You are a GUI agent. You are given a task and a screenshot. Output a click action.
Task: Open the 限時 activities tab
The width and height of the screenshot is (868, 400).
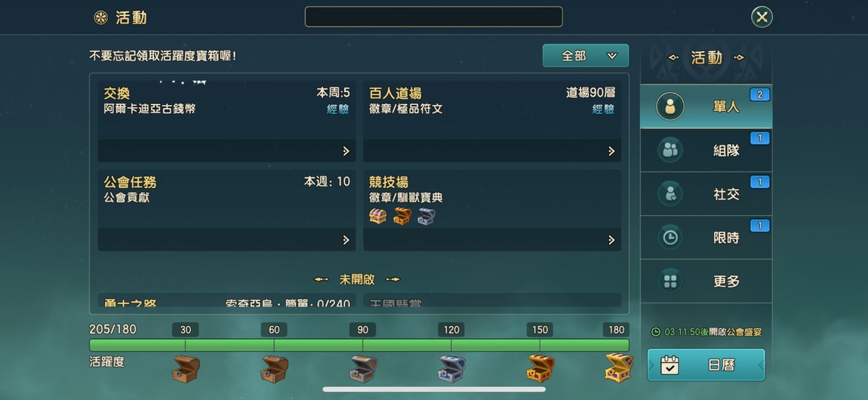point(706,237)
